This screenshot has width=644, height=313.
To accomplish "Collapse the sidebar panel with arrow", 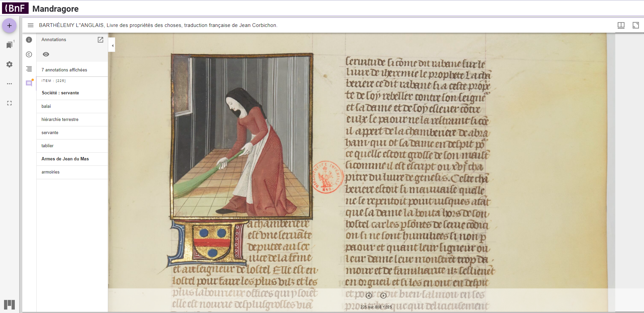I will coord(112,45).
